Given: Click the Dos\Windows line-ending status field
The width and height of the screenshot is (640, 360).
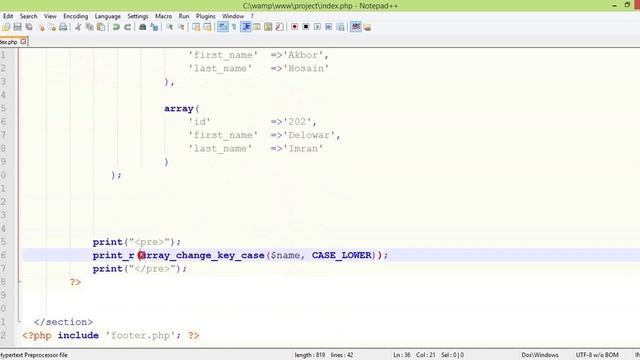Looking at the screenshot, I should click(540, 355).
